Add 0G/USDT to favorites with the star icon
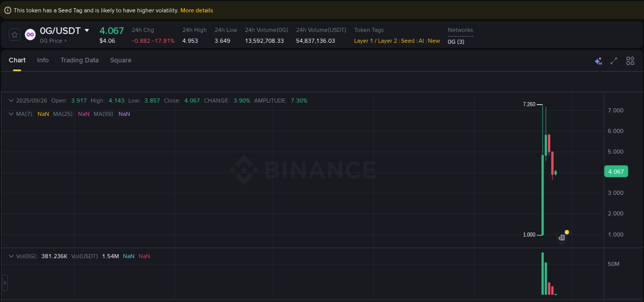This screenshot has width=644, height=302. [14, 35]
